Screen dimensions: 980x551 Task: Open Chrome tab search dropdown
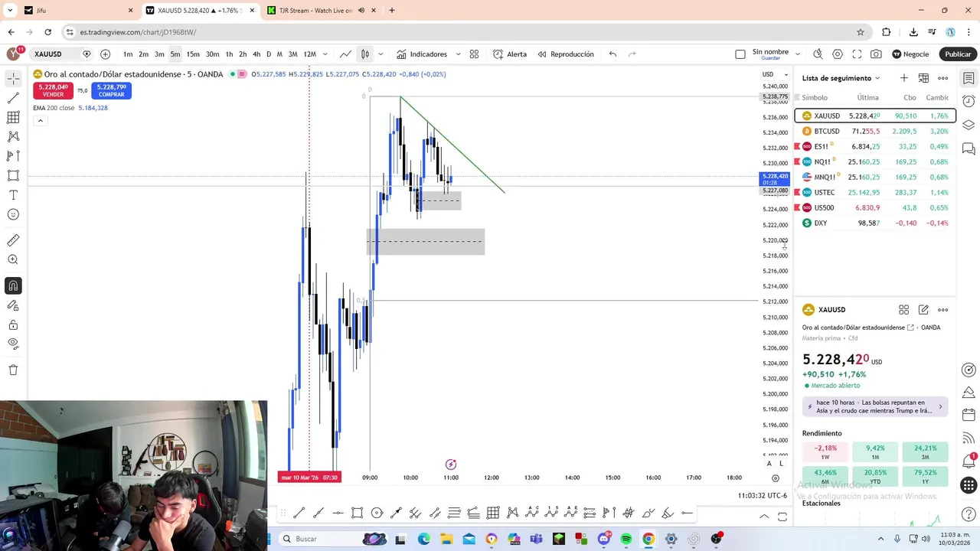coord(10,10)
